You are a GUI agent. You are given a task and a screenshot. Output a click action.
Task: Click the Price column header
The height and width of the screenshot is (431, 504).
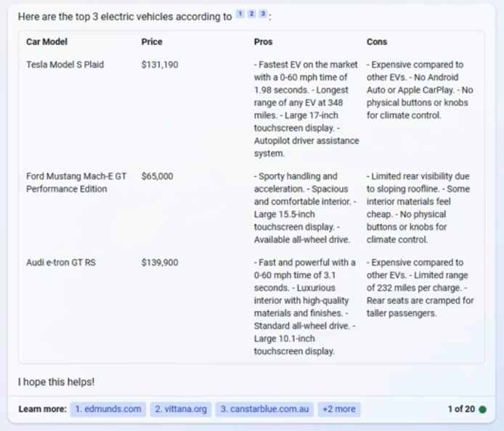tap(152, 42)
